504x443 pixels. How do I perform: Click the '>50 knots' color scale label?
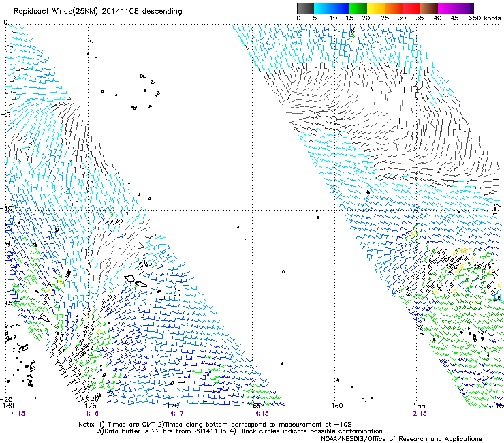(484, 18)
